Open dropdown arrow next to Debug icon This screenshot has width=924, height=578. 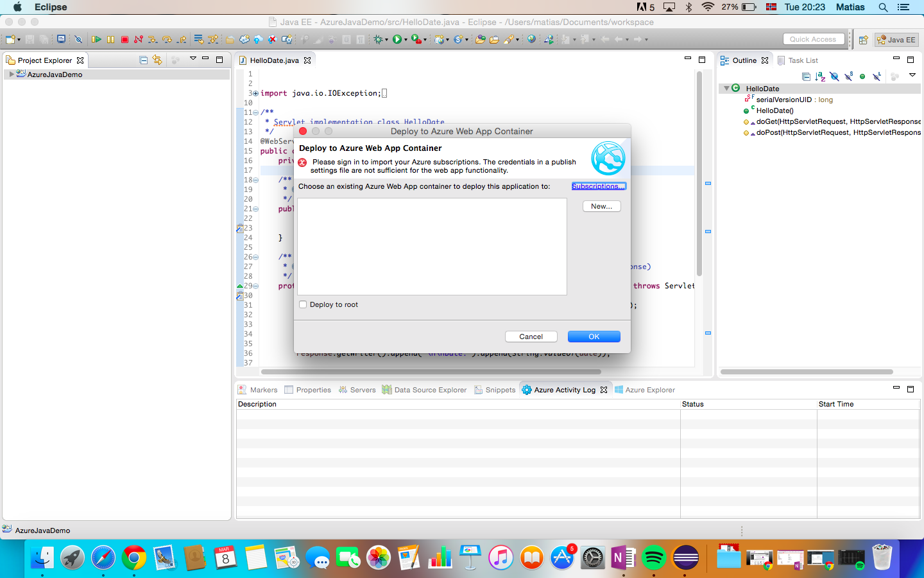point(386,40)
